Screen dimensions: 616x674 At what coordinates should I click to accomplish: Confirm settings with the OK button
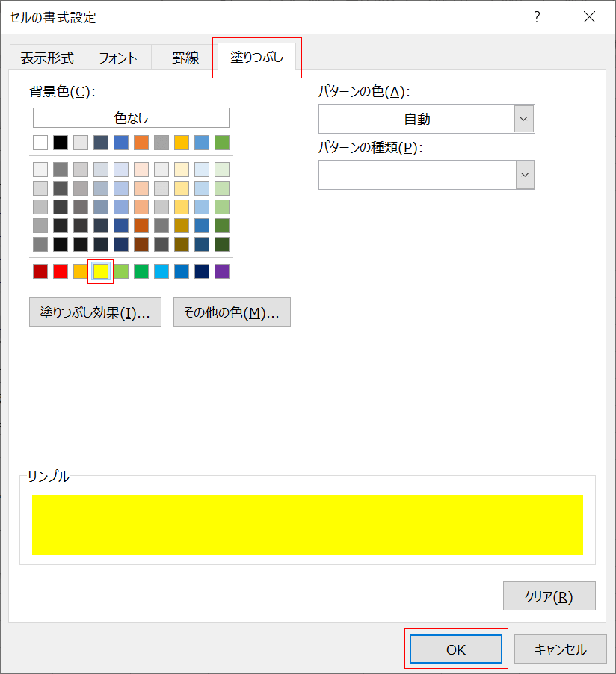(455, 649)
